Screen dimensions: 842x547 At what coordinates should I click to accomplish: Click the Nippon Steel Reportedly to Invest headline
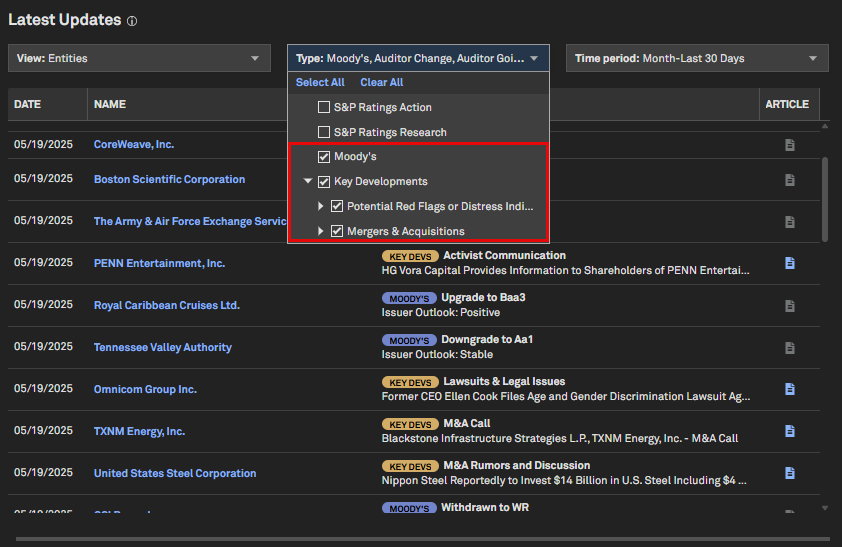point(564,480)
